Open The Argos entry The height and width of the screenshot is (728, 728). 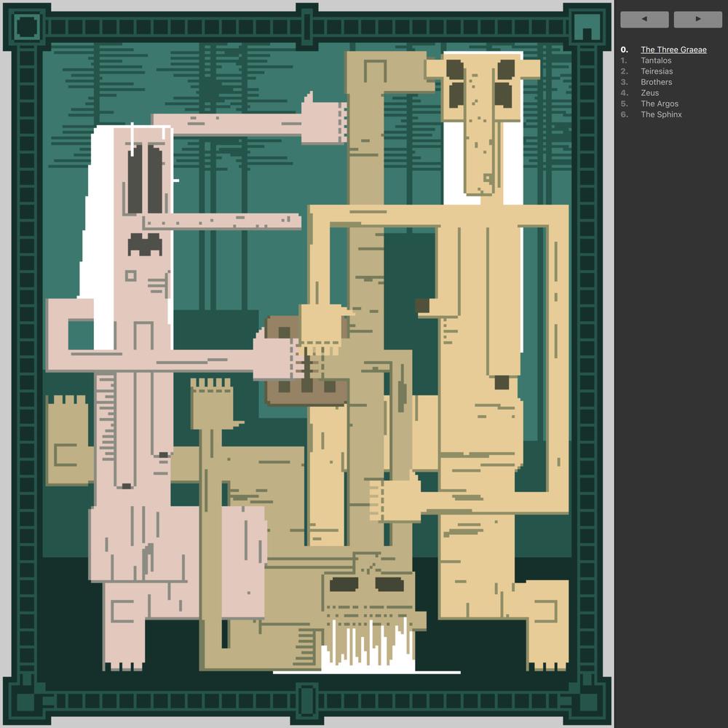(x=660, y=103)
